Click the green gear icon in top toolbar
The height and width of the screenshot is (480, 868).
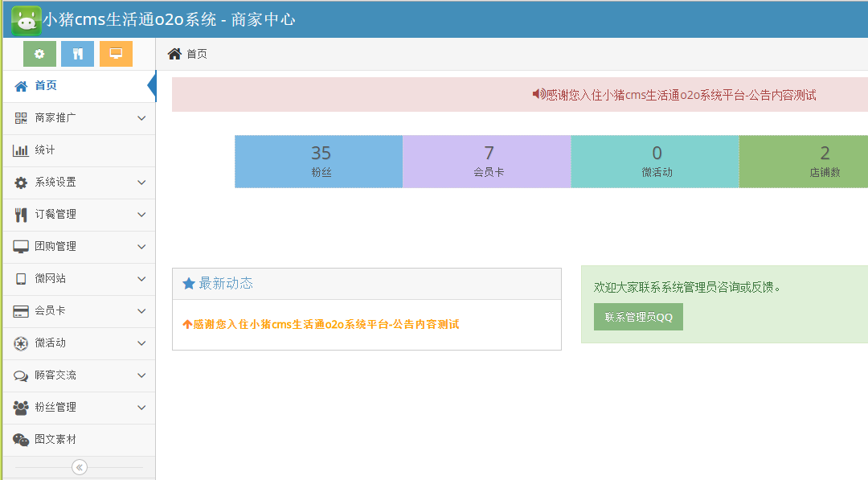(39, 54)
